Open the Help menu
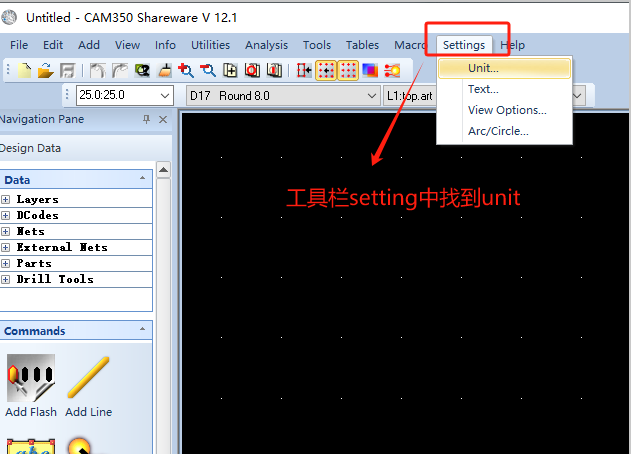This screenshot has height=454, width=631. click(x=512, y=45)
